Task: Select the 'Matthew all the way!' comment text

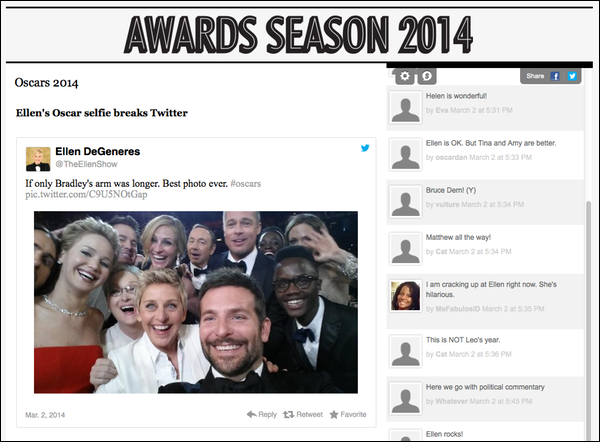Action: click(x=458, y=237)
